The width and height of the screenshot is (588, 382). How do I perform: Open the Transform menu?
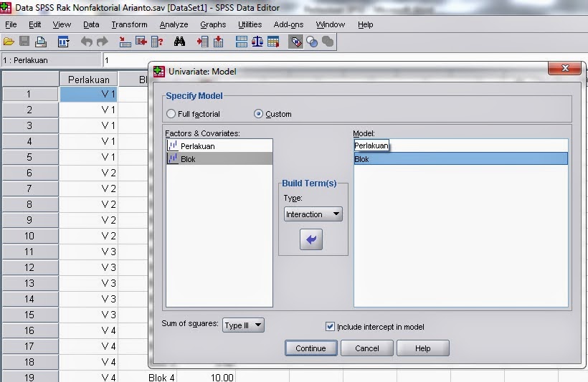point(129,24)
